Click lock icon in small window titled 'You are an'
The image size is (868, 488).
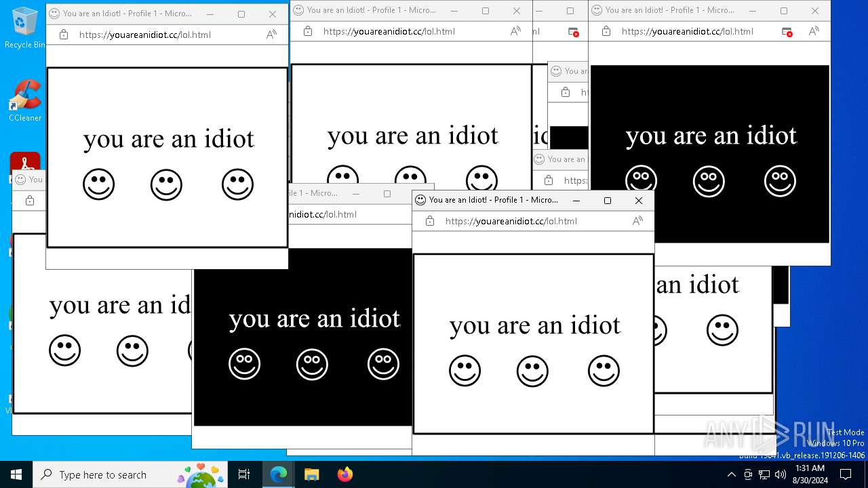click(549, 180)
